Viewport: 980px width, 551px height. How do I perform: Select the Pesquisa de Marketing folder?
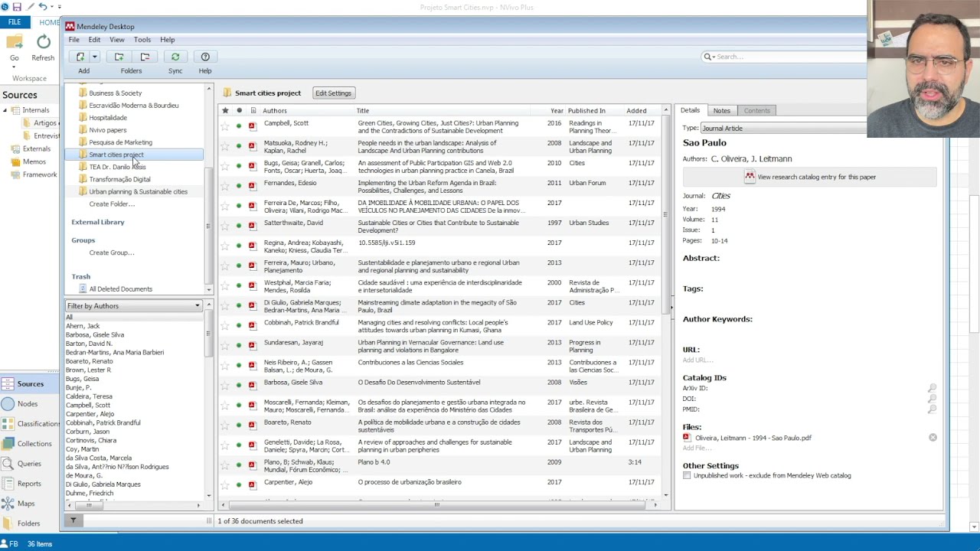point(120,142)
